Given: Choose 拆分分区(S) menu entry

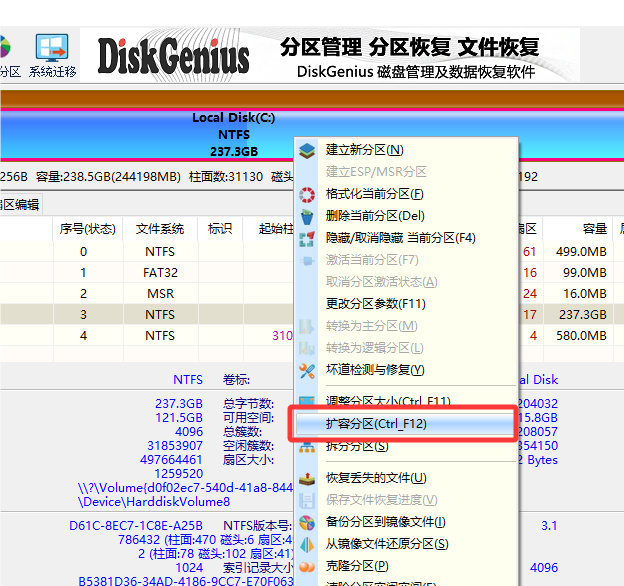Looking at the screenshot, I should click(406, 447).
